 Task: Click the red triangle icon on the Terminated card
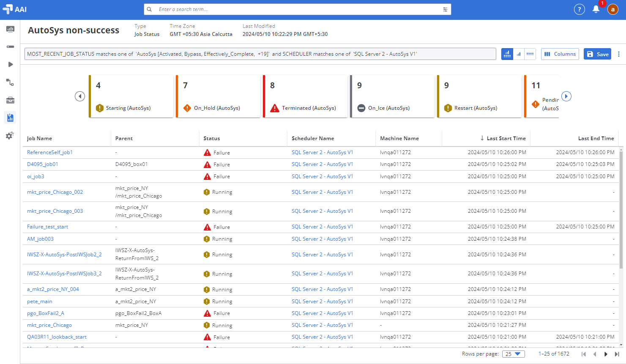(275, 108)
